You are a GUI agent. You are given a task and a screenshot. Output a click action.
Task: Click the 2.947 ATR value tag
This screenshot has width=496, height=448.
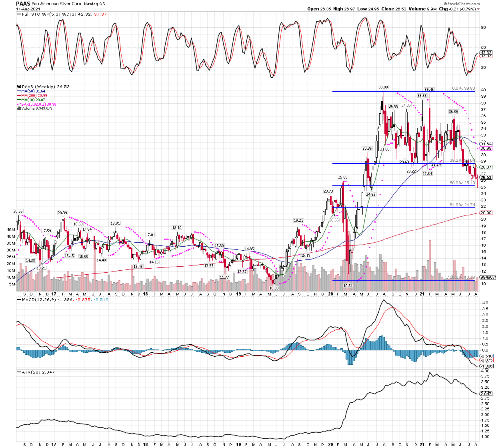point(486,394)
